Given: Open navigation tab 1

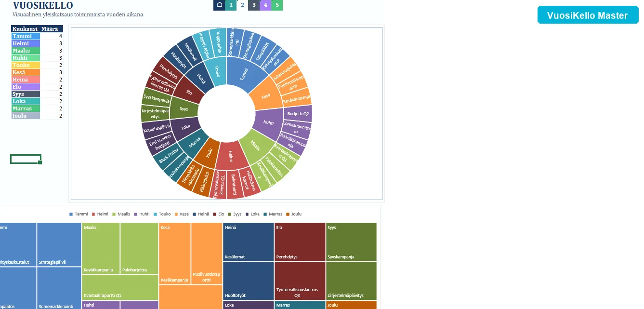Looking at the screenshot, I should [231, 5].
